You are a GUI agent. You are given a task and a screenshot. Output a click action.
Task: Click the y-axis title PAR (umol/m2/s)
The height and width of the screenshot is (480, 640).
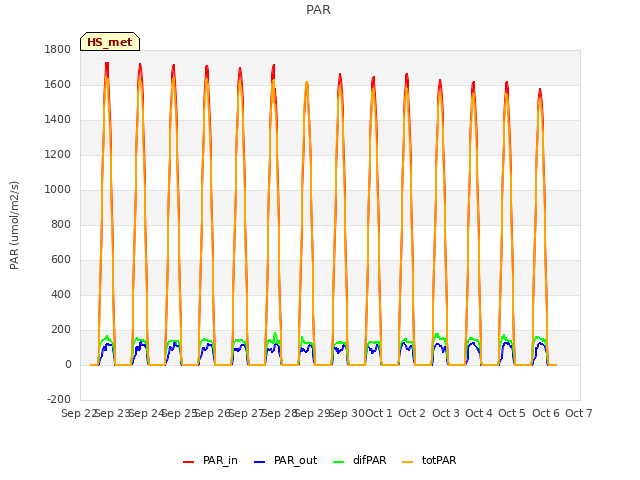(14, 225)
